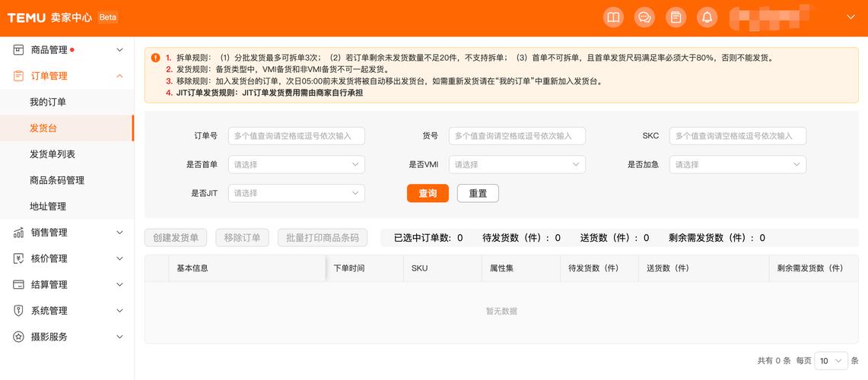Viewport: 868px width, 380px height.
Task: Click the 创建发货单 button
Action: (x=176, y=238)
